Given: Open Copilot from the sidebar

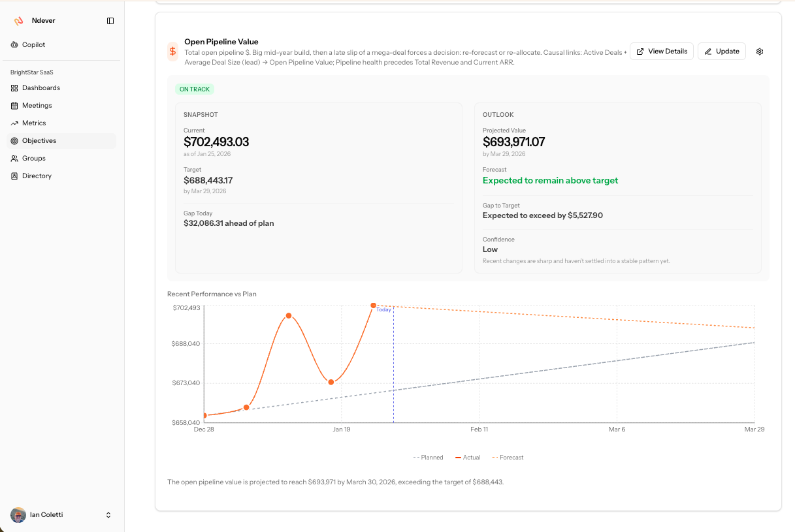Looking at the screenshot, I should click(33, 45).
